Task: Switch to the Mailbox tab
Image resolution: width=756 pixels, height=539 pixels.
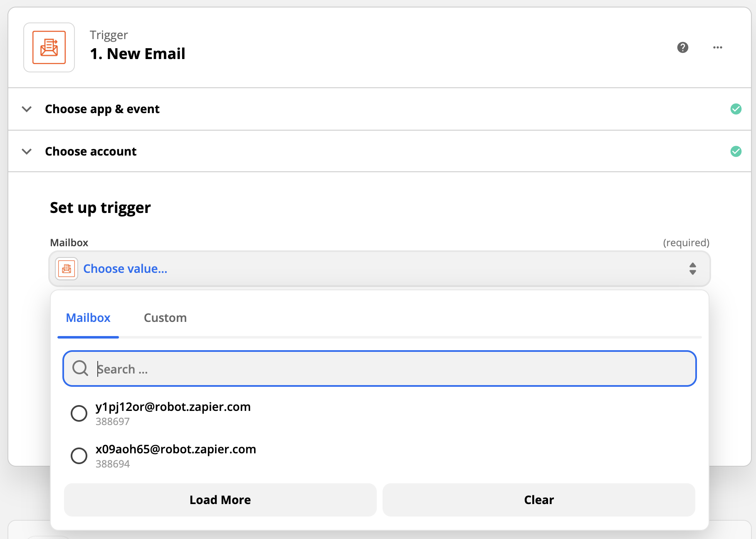Action: 88,318
